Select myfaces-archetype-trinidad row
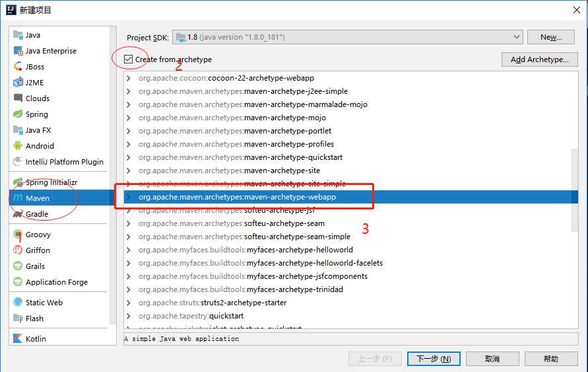This screenshot has width=588, height=372. click(351, 289)
